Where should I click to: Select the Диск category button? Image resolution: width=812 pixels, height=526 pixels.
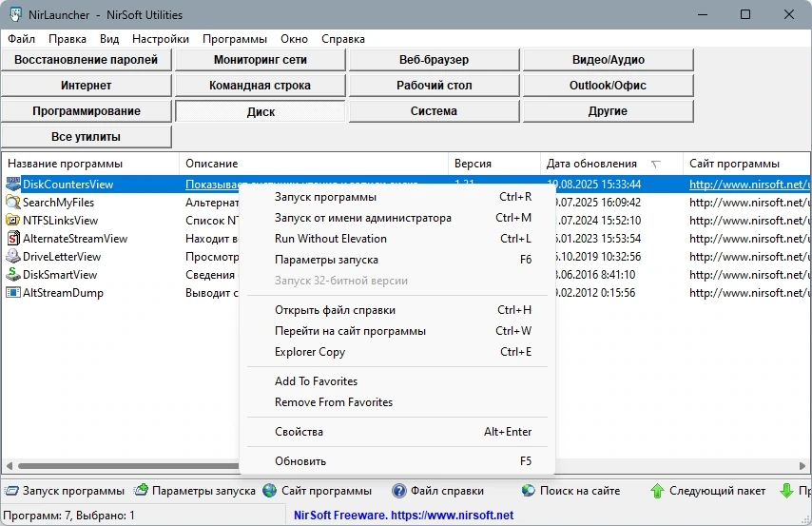click(x=260, y=111)
